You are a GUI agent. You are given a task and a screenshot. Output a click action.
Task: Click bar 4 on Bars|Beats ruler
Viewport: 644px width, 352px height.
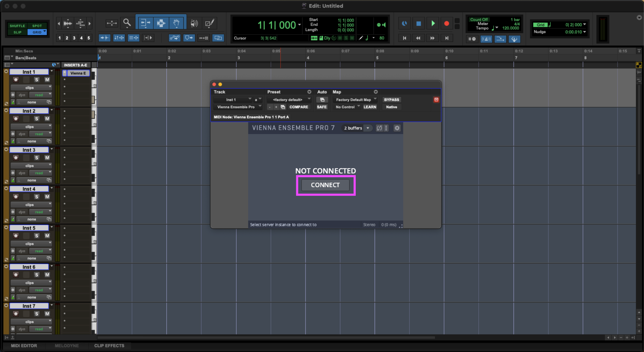308,58
